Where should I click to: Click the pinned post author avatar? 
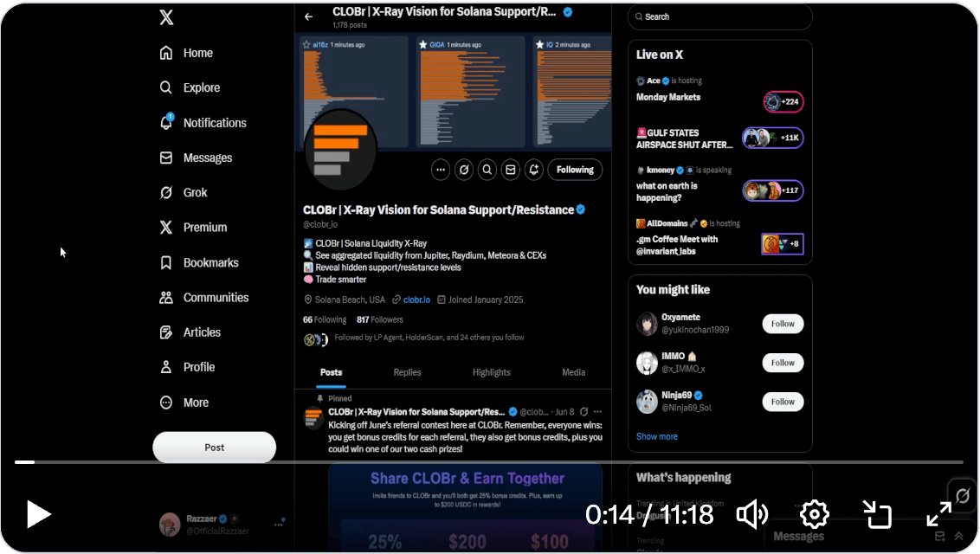click(313, 417)
